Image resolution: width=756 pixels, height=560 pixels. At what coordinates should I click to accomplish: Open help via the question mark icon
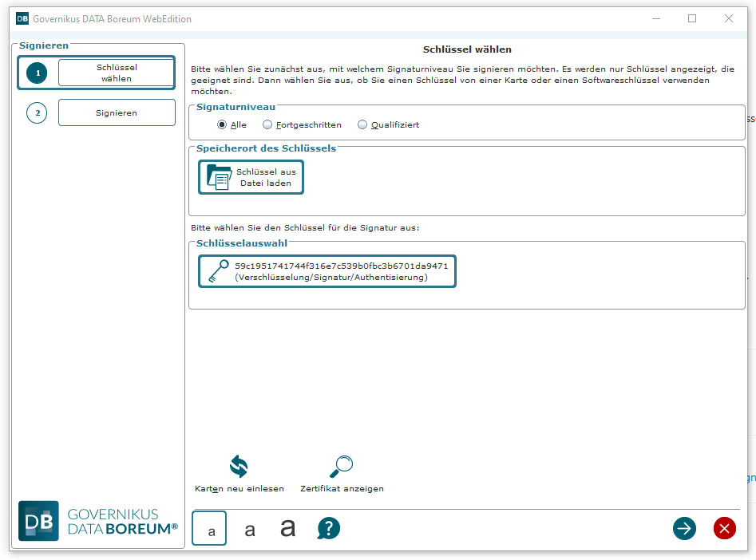point(329,528)
